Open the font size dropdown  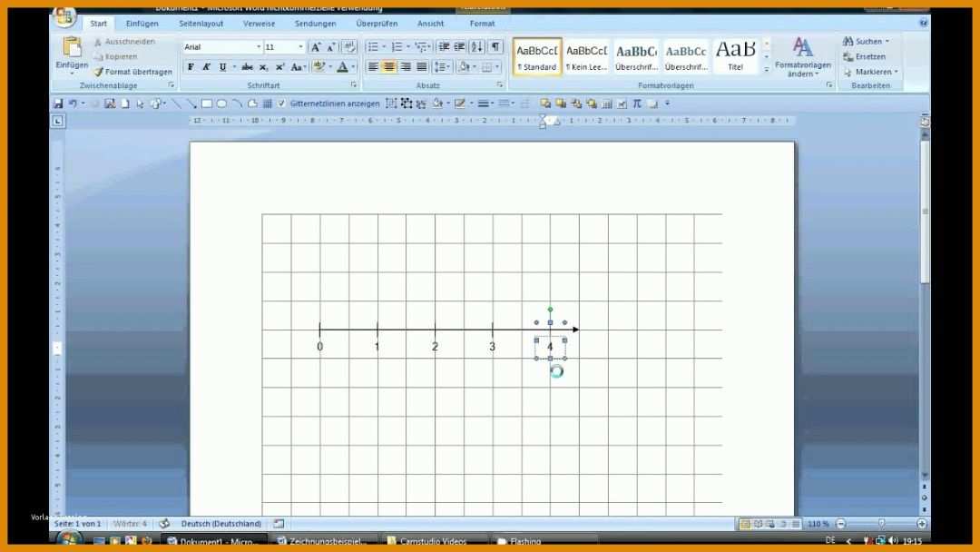[300, 47]
